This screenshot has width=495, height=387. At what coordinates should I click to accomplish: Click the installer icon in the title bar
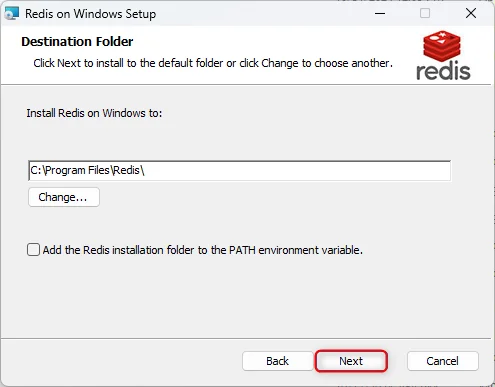pos(12,13)
